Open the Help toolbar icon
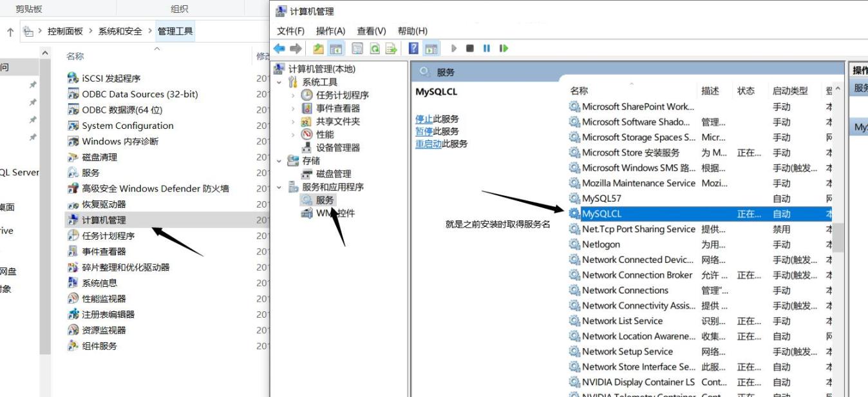 click(x=413, y=48)
